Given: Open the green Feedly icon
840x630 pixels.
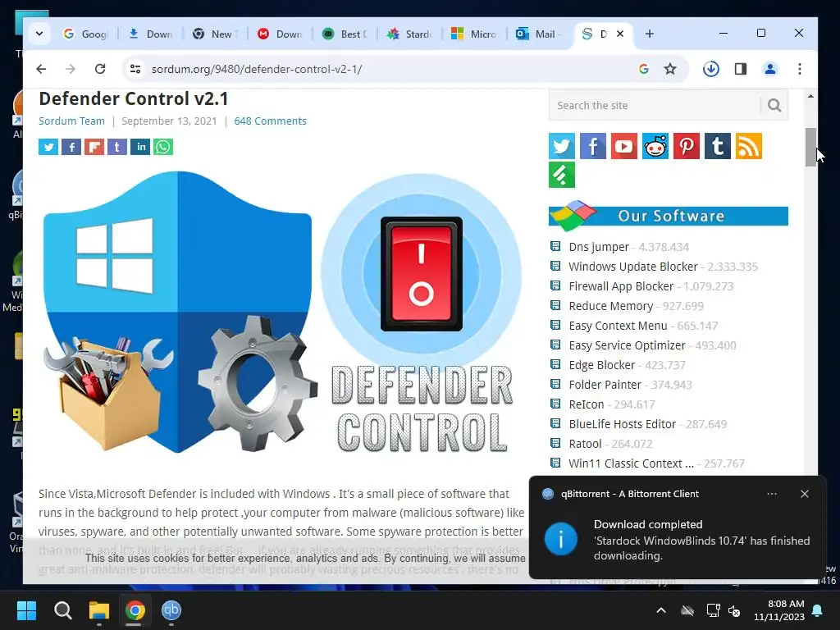Looking at the screenshot, I should pos(561,175).
